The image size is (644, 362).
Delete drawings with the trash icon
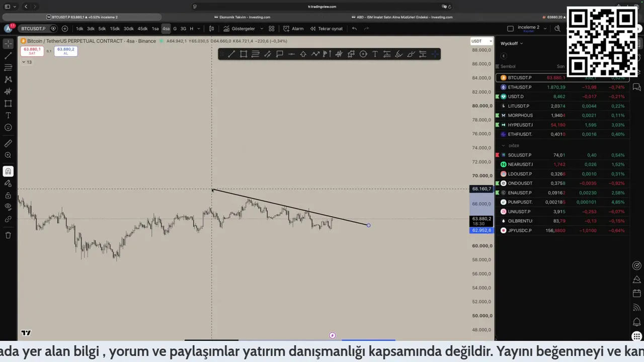coord(8,235)
